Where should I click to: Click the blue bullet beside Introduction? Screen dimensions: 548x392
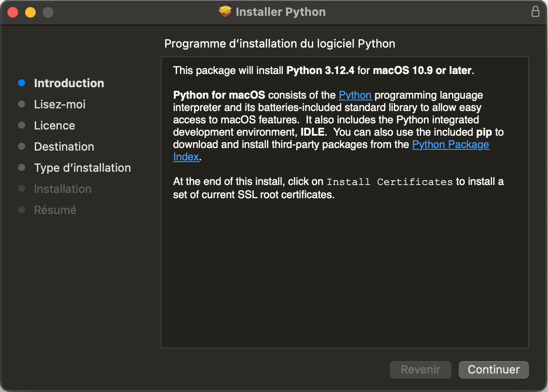click(x=22, y=83)
